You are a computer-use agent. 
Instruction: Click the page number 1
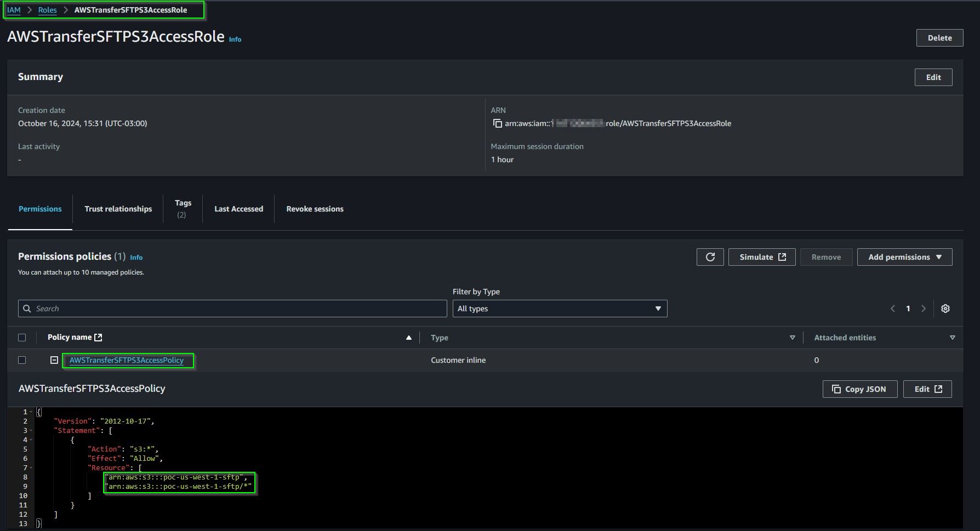908,309
